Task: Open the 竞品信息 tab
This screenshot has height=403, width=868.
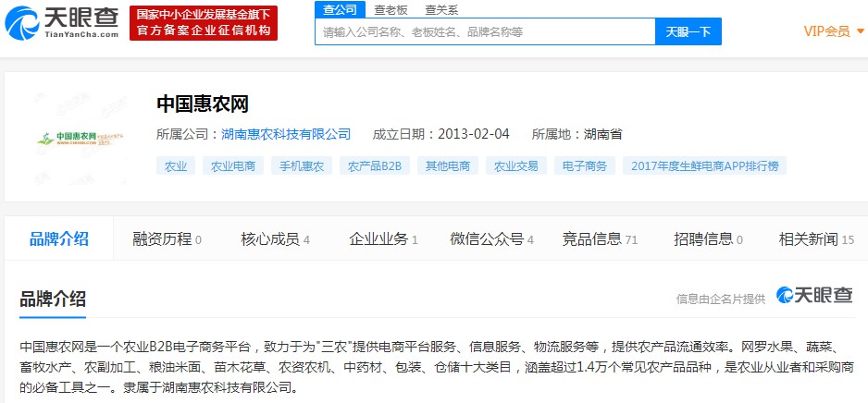Action: click(600, 238)
